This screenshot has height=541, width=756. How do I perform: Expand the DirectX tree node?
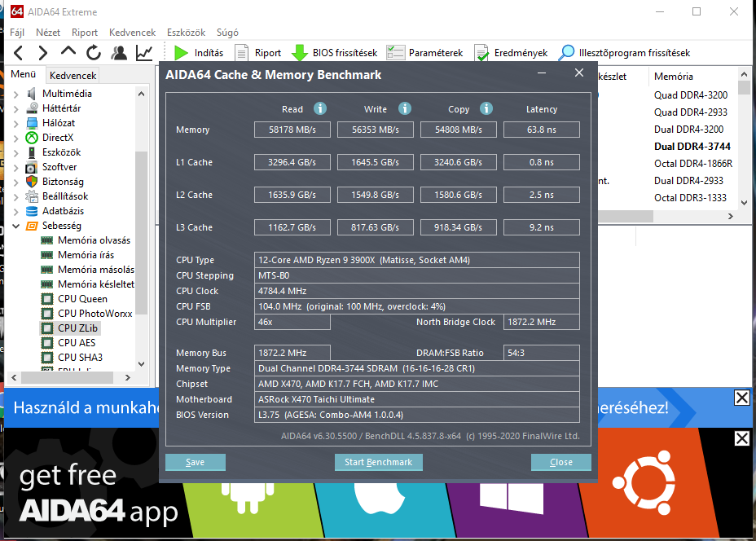click(16, 138)
